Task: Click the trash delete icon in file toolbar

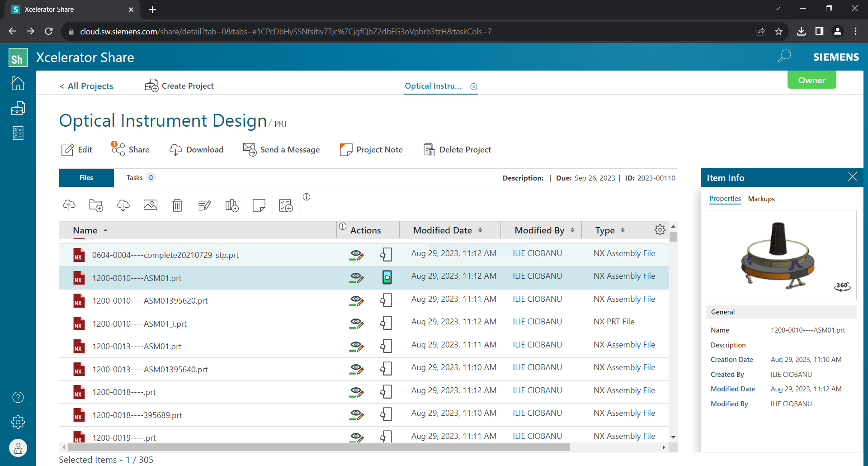Action: (177, 205)
